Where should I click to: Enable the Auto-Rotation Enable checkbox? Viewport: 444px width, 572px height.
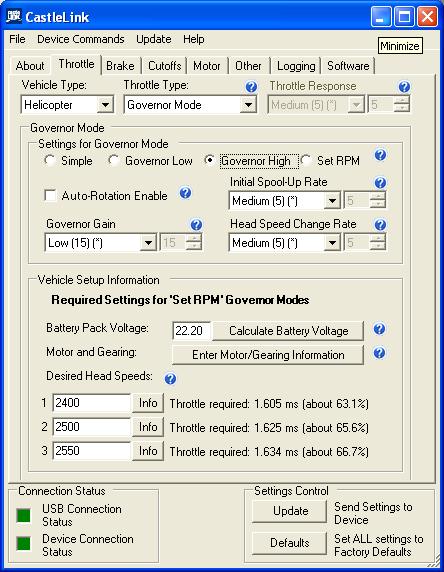(x=50, y=195)
